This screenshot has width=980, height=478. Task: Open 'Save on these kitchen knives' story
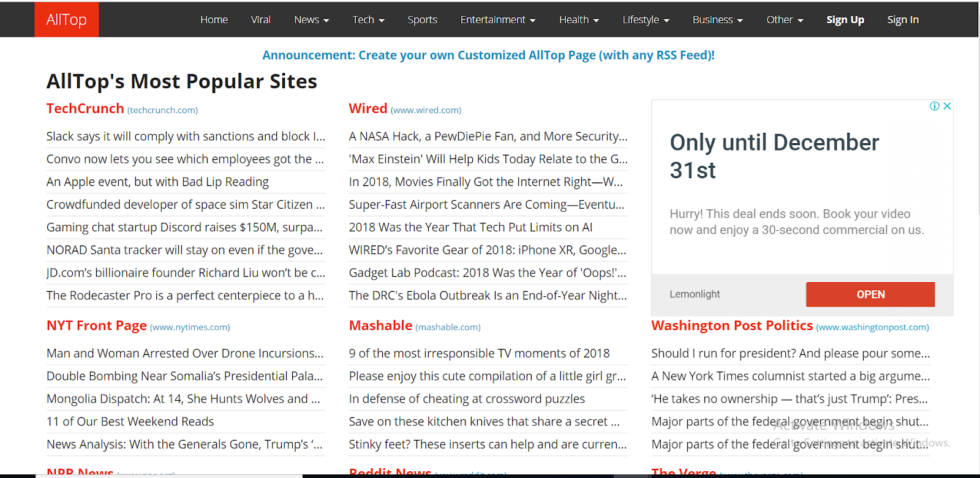coord(484,421)
